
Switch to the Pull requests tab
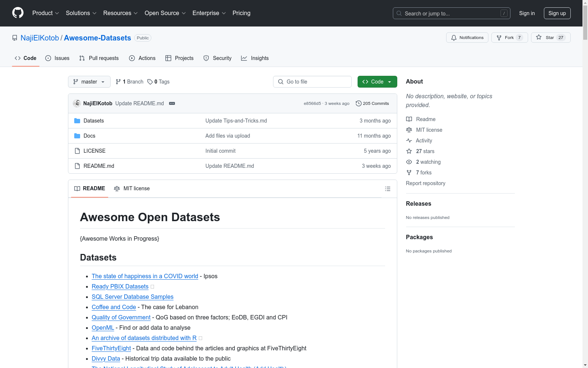[99, 58]
